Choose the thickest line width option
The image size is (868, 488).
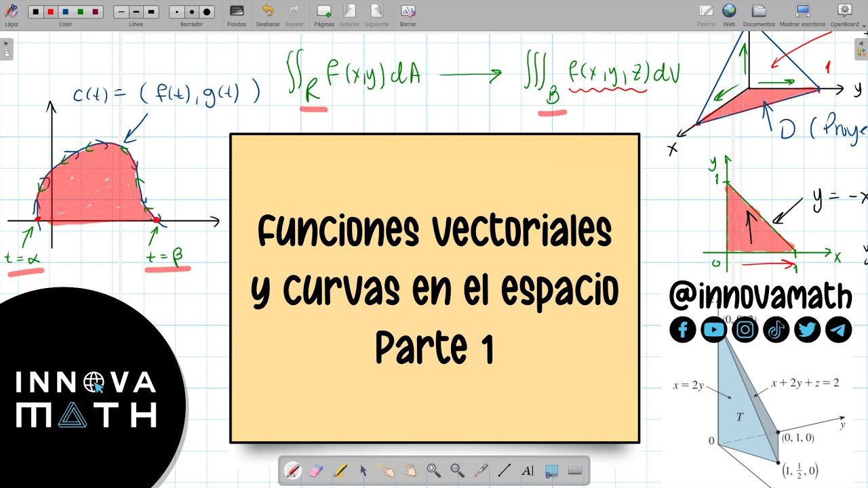click(151, 12)
